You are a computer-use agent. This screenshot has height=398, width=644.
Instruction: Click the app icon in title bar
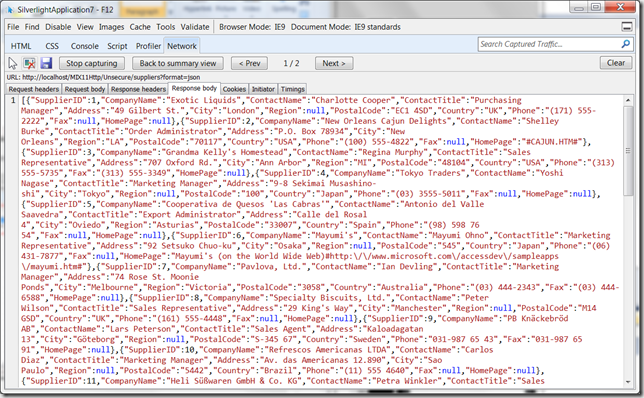(x=10, y=9)
